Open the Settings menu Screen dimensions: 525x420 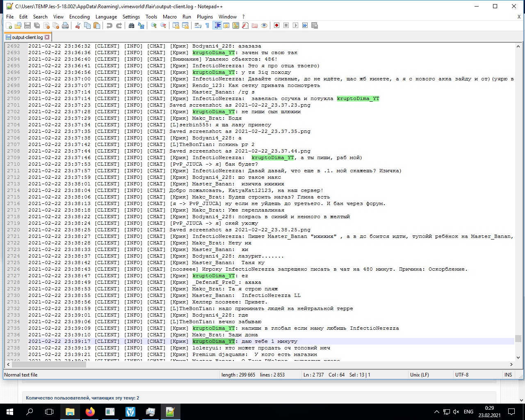[x=131, y=17]
